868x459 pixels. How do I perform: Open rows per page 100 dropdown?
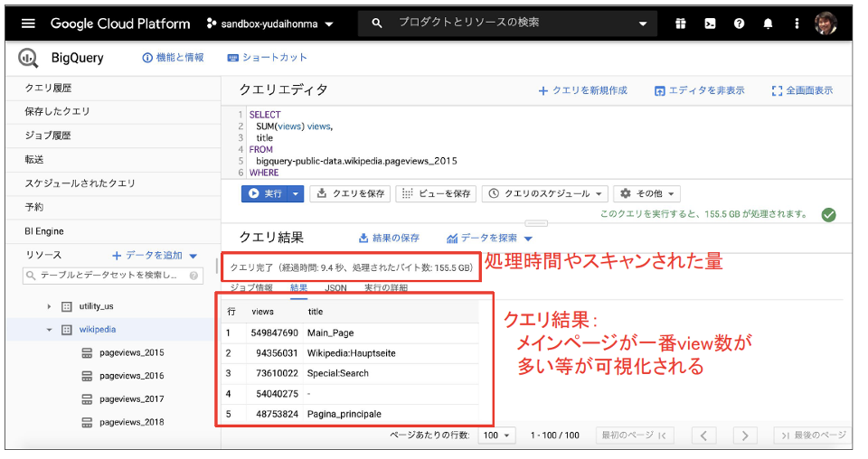point(496,436)
